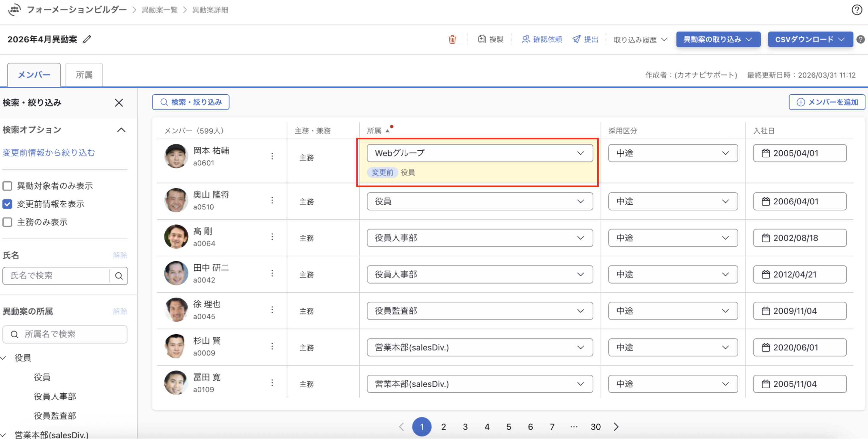Enable 異動対象者のみ表示 checkbox
This screenshot has width=868, height=441.
(7, 186)
